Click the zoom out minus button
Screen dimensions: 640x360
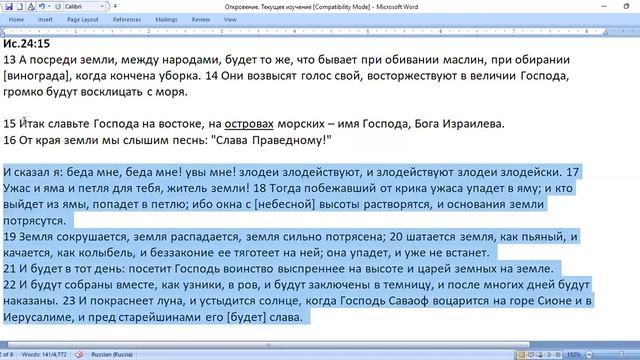[589, 355]
